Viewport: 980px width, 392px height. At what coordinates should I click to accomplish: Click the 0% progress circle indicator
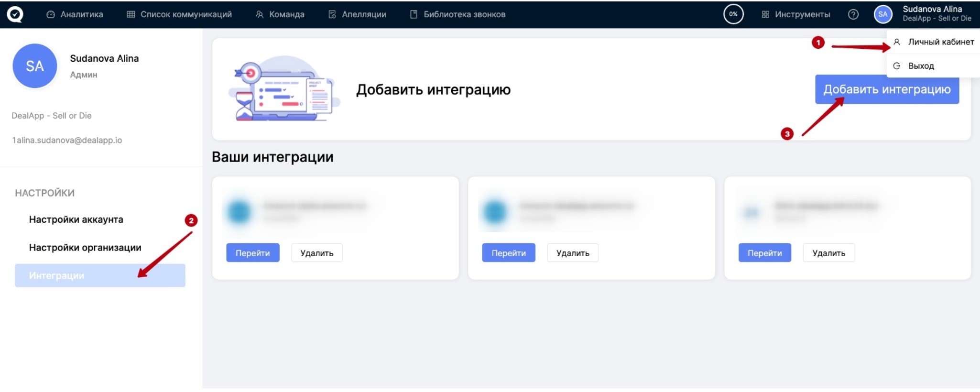point(733,14)
